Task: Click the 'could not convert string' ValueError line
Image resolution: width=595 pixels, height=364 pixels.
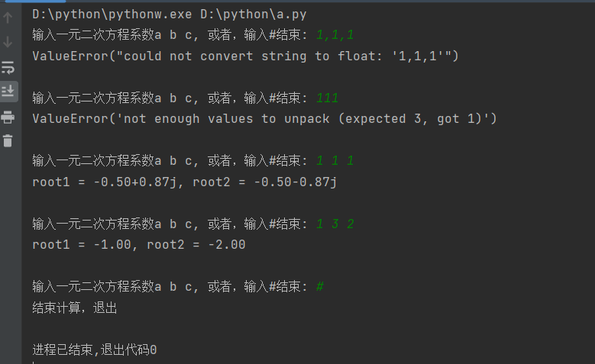Action: [244, 56]
